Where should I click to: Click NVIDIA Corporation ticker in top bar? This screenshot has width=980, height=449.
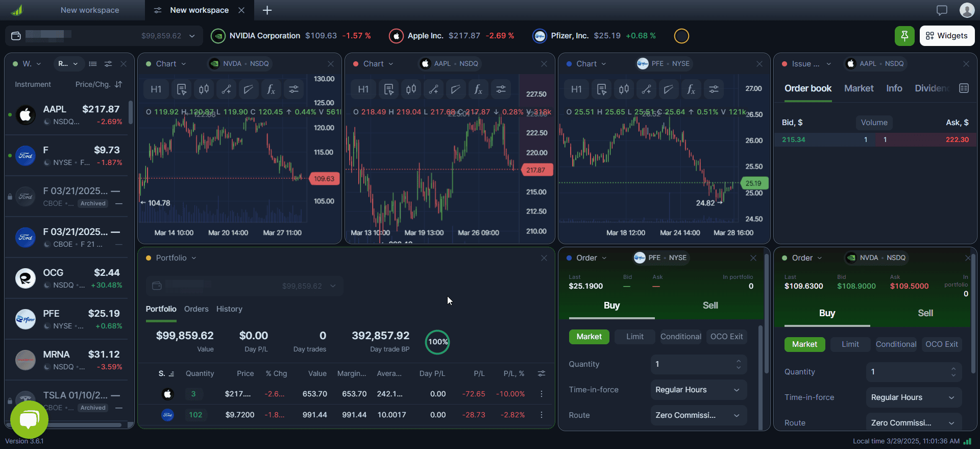(x=291, y=36)
